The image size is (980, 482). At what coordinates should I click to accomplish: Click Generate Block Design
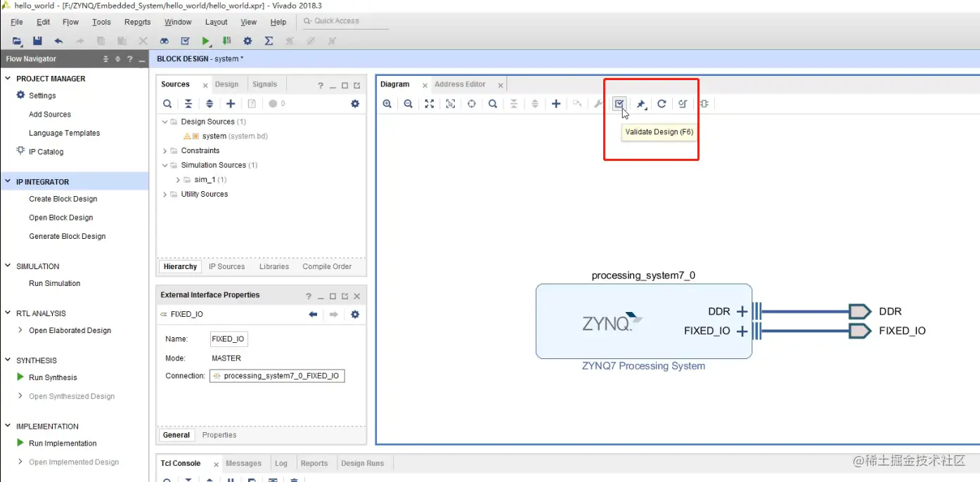pyautogui.click(x=67, y=236)
